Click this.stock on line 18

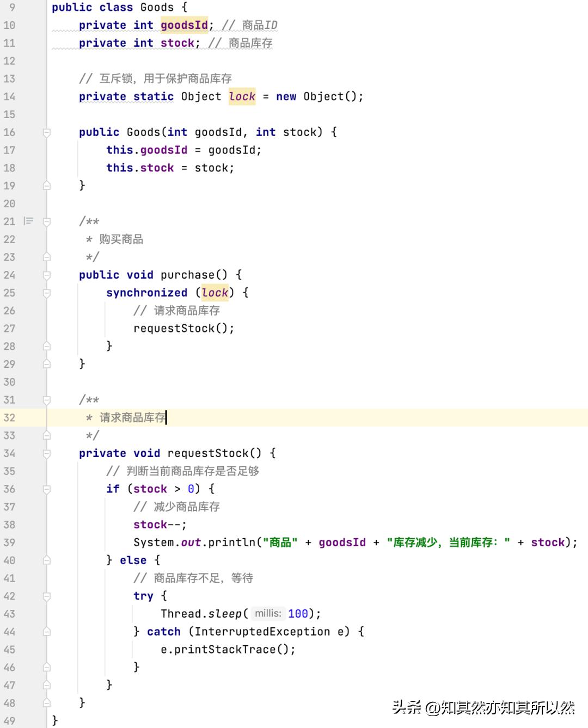pyautogui.click(x=140, y=168)
